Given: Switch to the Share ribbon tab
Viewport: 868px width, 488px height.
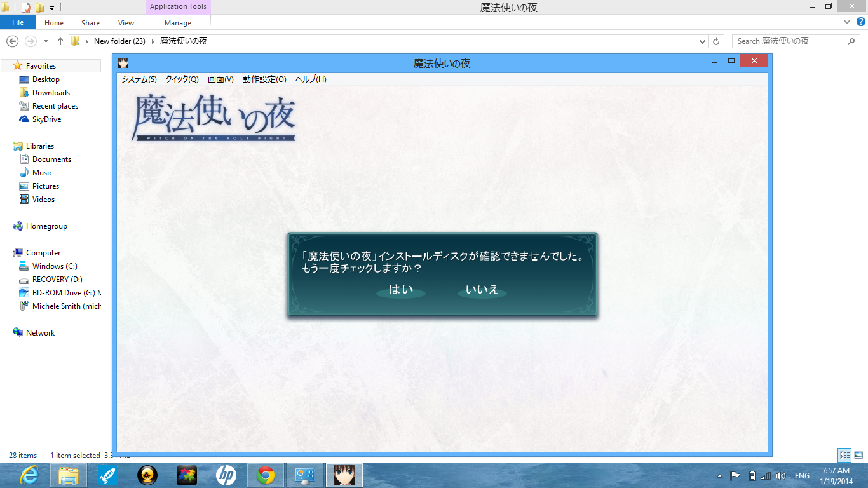Looking at the screenshot, I should [90, 23].
